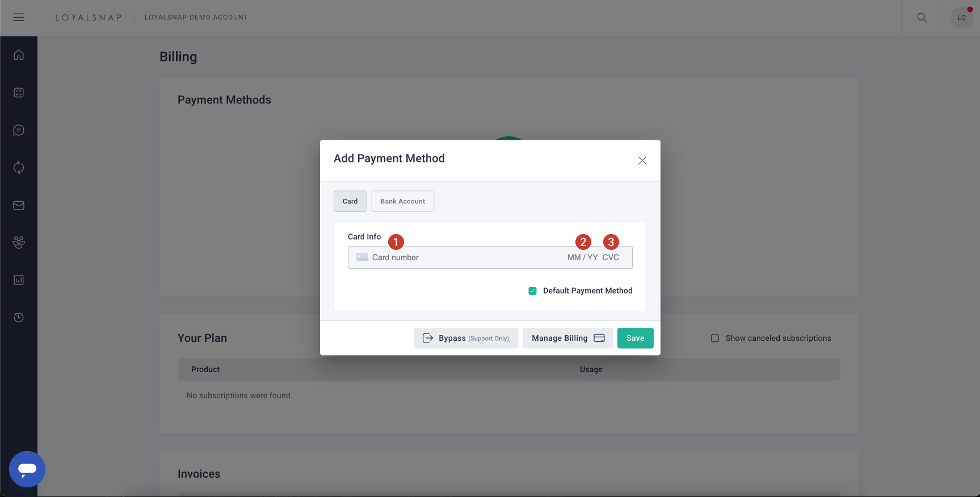980x497 pixels.
Task: Click the search magnifier icon
Action: (922, 18)
